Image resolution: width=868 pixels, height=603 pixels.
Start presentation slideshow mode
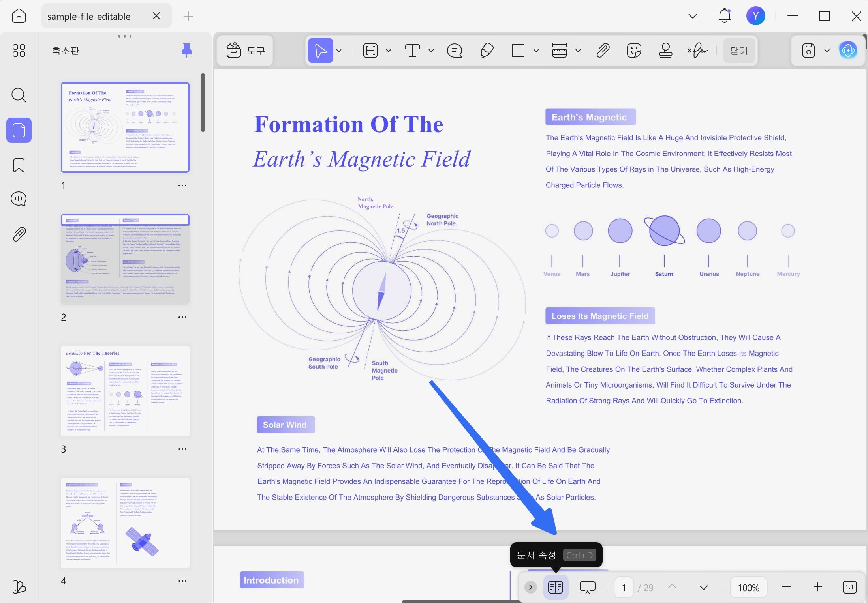(588, 587)
